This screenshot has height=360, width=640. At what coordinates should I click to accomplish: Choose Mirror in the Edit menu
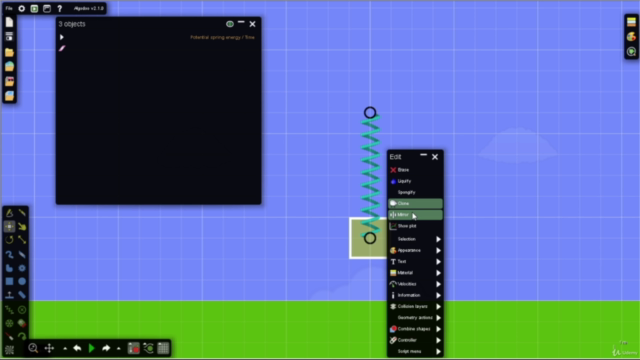pos(415,215)
